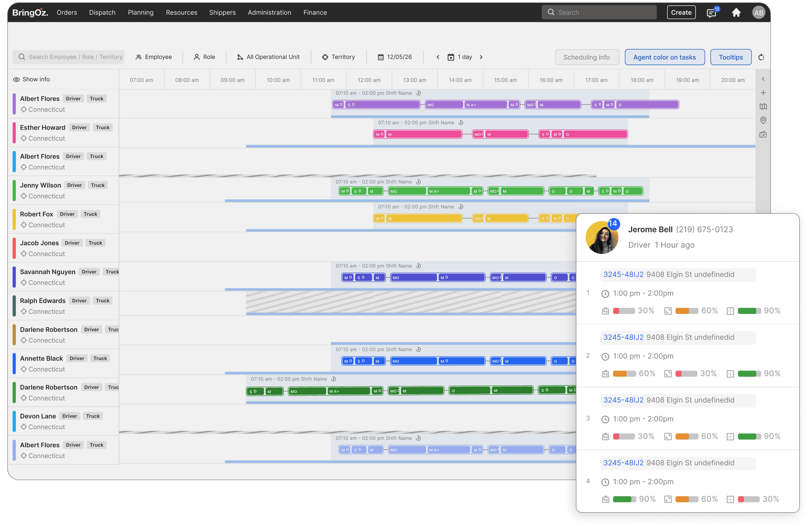Open the Planning menu

click(141, 13)
